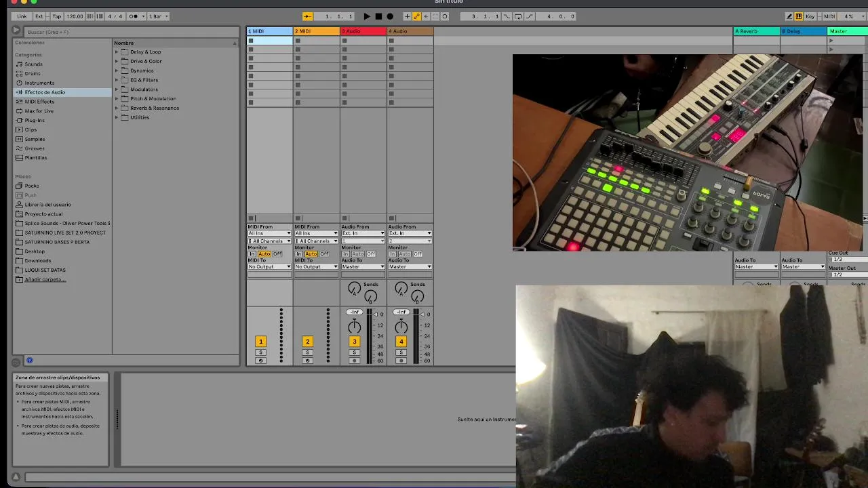Select the A Reverb return track header

pyautogui.click(x=756, y=31)
